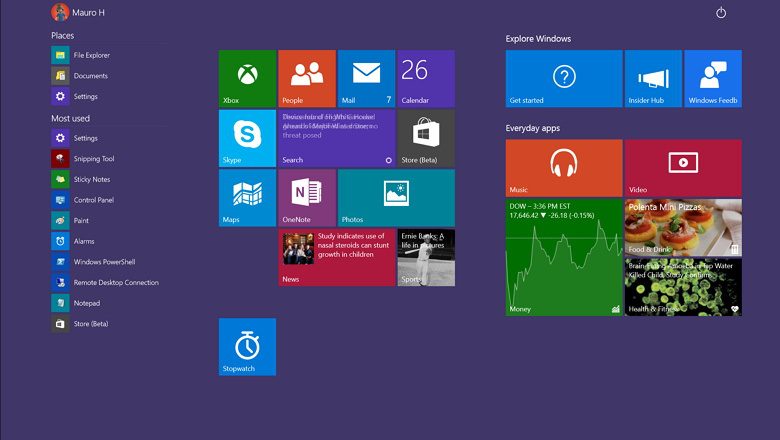Click the Mauro H user name
780x440 pixels.
pyautogui.click(x=89, y=12)
